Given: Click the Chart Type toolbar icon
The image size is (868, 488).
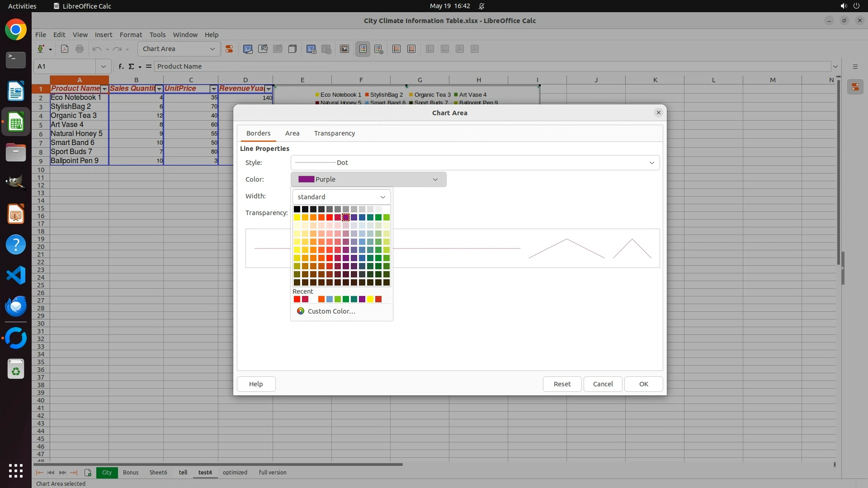Looking at the screenshot, I should 248,49.
